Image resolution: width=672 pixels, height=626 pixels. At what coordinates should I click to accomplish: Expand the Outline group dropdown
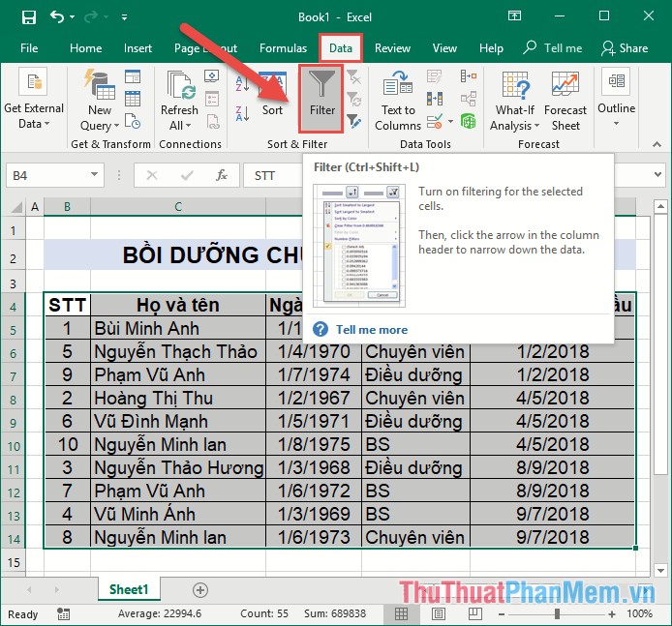tap(616, 98)
